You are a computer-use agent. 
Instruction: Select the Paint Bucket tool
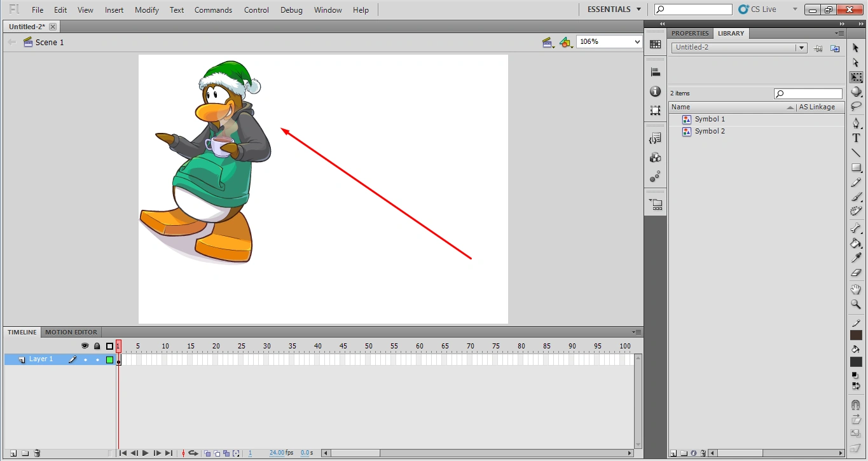(856, 243)
